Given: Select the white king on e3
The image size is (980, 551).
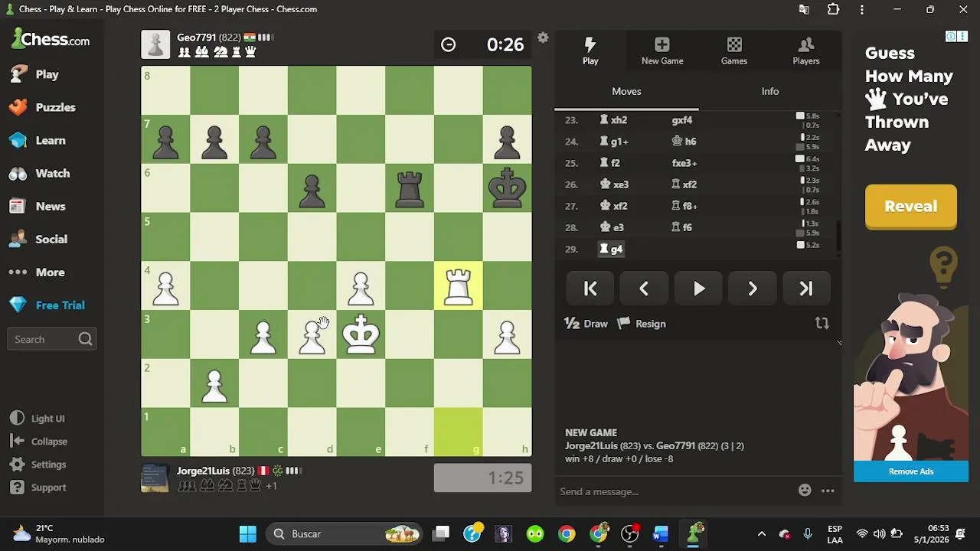Looking at the screenshot, I should pos(361,334).
